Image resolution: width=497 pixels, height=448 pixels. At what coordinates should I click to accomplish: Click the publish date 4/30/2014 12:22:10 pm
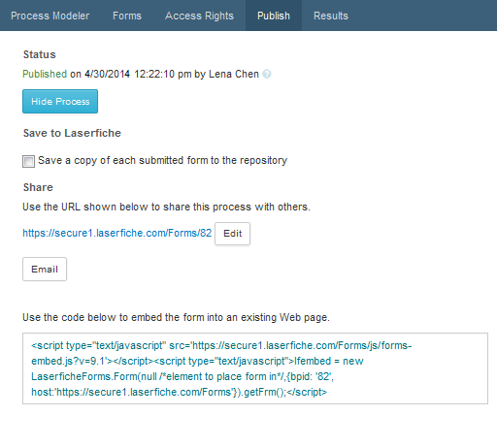tap(138, 74)
